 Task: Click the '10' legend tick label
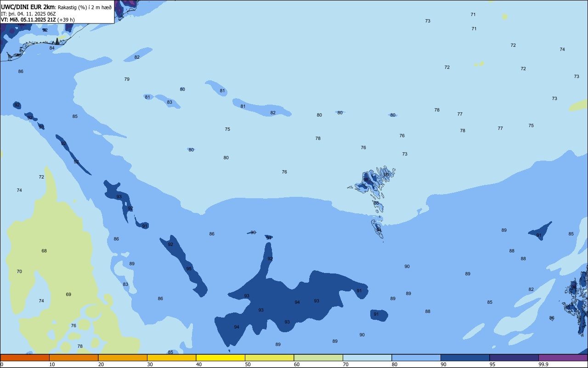pos(52,364)
